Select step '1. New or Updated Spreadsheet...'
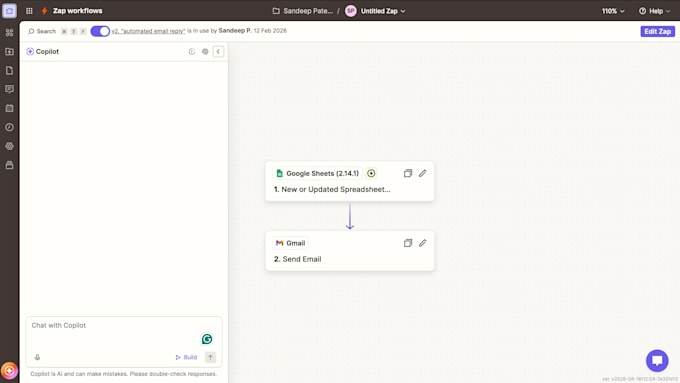This screenshot has height=383, width=680. coord(332,190)
